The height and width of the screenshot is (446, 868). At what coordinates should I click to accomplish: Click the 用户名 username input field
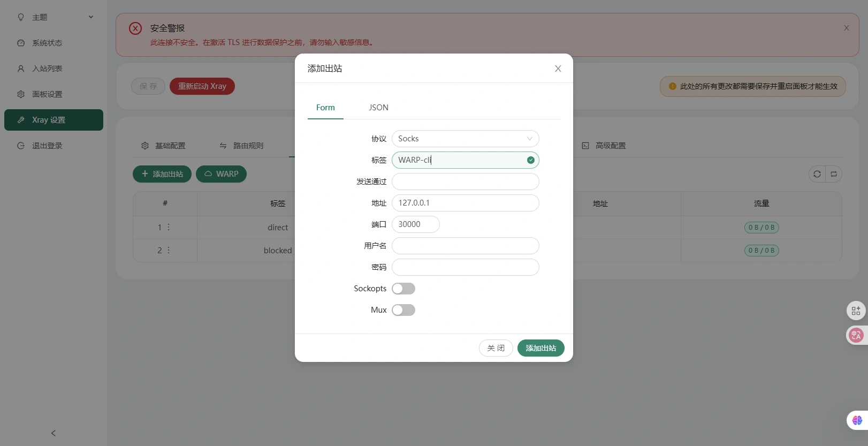click(465, 246)
